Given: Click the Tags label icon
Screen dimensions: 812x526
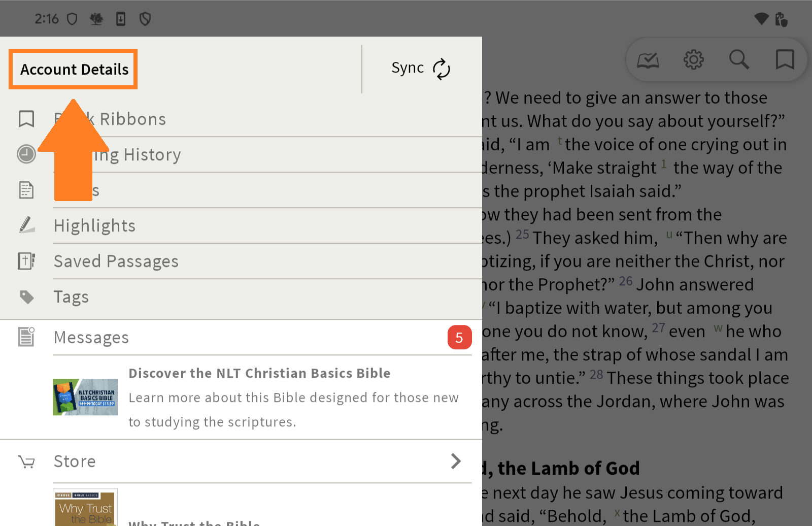Looking at the screenshot, I should pyautogui.click(x=26, y=297).
